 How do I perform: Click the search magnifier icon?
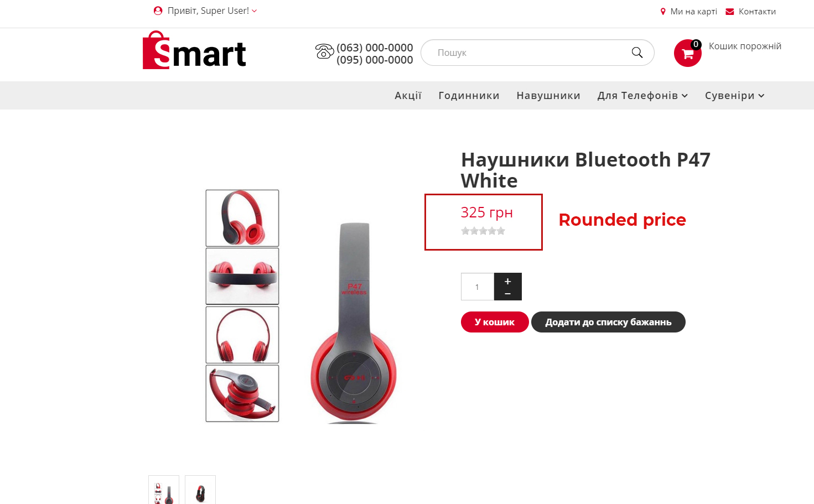637,53
